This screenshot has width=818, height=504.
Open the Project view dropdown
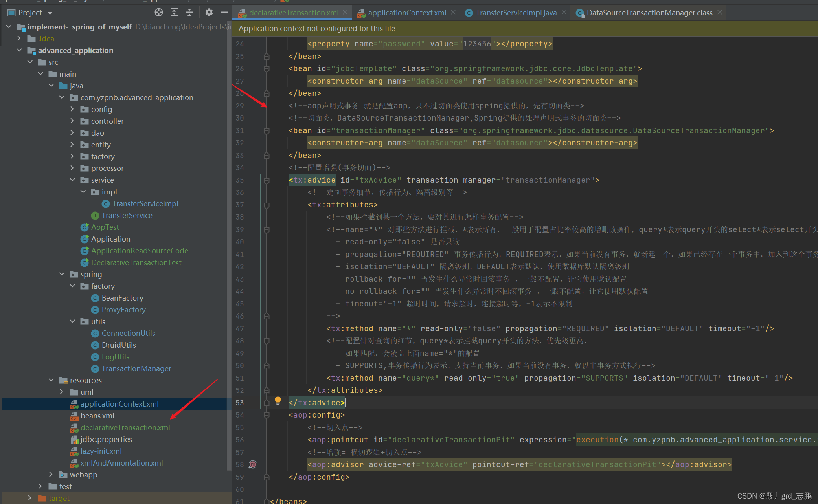[50, 13]
